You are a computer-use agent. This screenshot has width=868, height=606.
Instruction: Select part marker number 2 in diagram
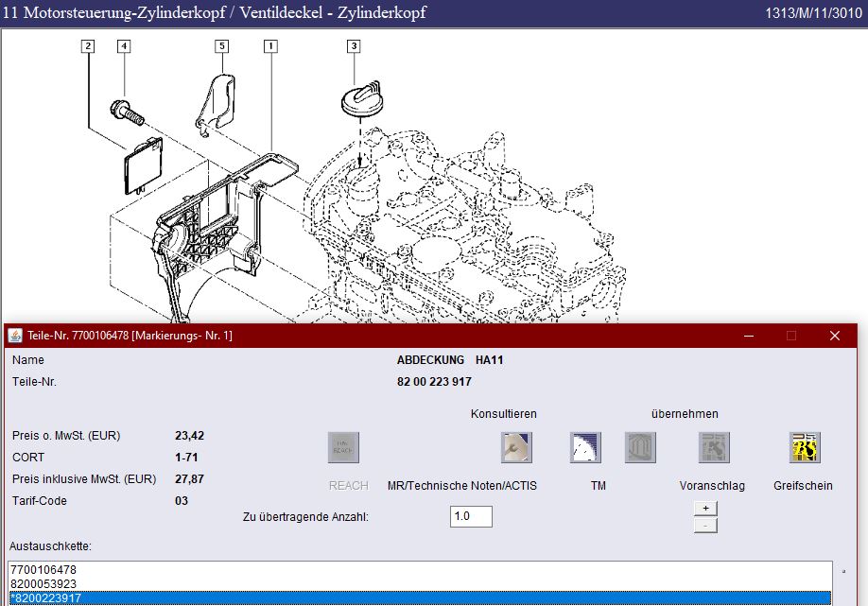click(x=88, y=45)
